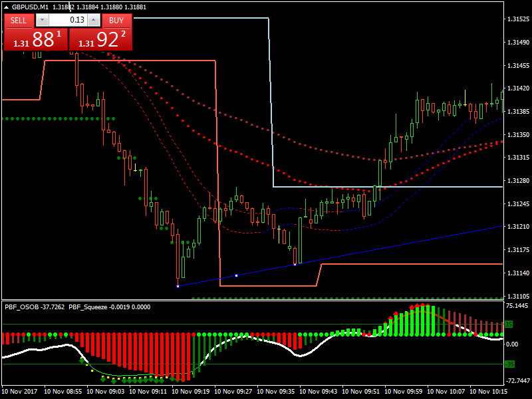Click the 1.31210 price scale label
The height and width of the screenshot is (399, 532).
[x=518, y=227]
